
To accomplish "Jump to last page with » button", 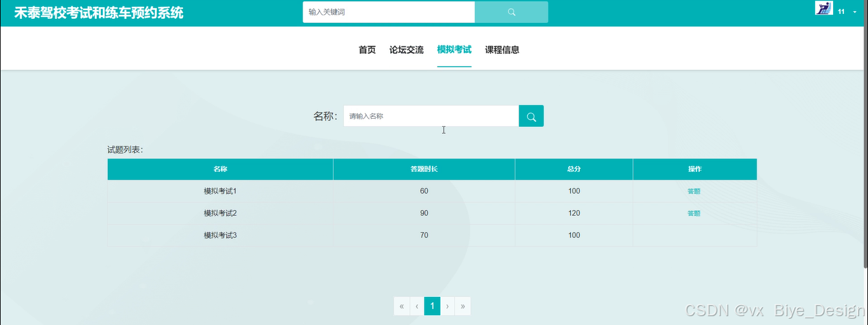I will point(463,306).
